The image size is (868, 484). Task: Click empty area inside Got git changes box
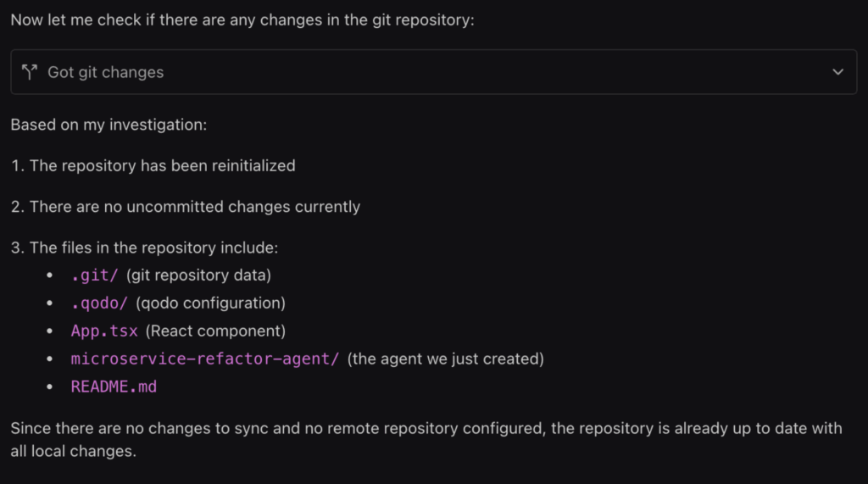pos(498,72)
